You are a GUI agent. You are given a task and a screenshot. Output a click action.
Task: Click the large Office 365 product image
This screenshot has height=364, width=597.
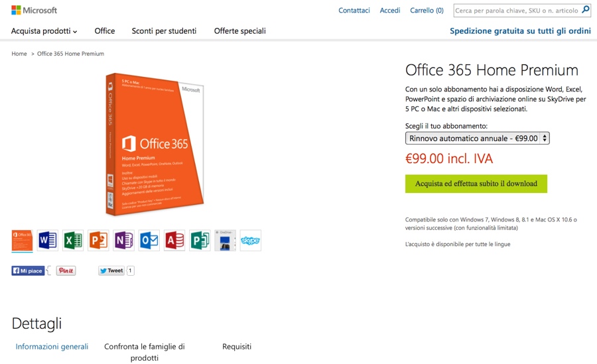155,145
